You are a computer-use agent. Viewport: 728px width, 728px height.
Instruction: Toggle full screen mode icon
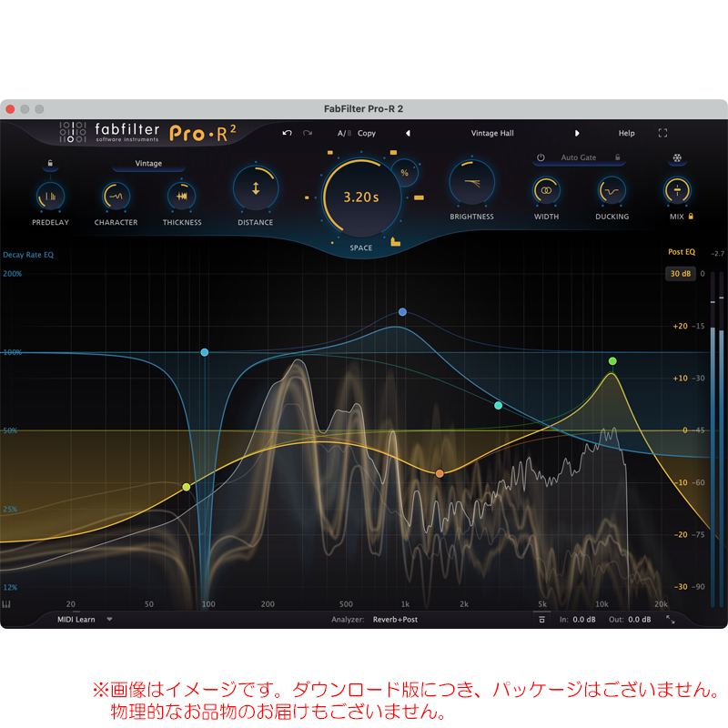click(662, 133)
